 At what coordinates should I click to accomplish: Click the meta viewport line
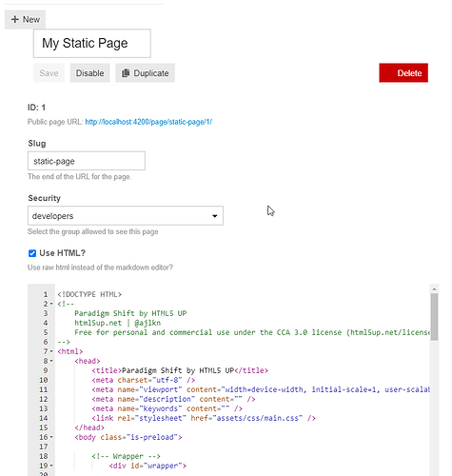tap(261, 389)
